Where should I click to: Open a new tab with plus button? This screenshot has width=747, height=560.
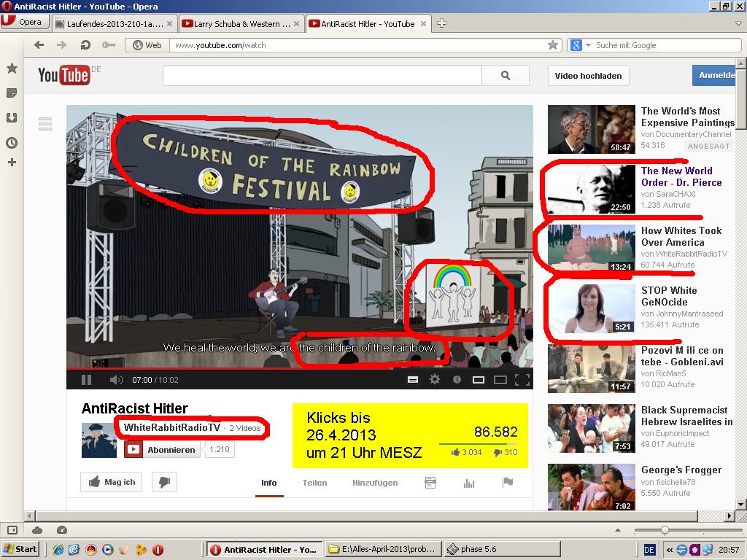(x=441, y=23)
